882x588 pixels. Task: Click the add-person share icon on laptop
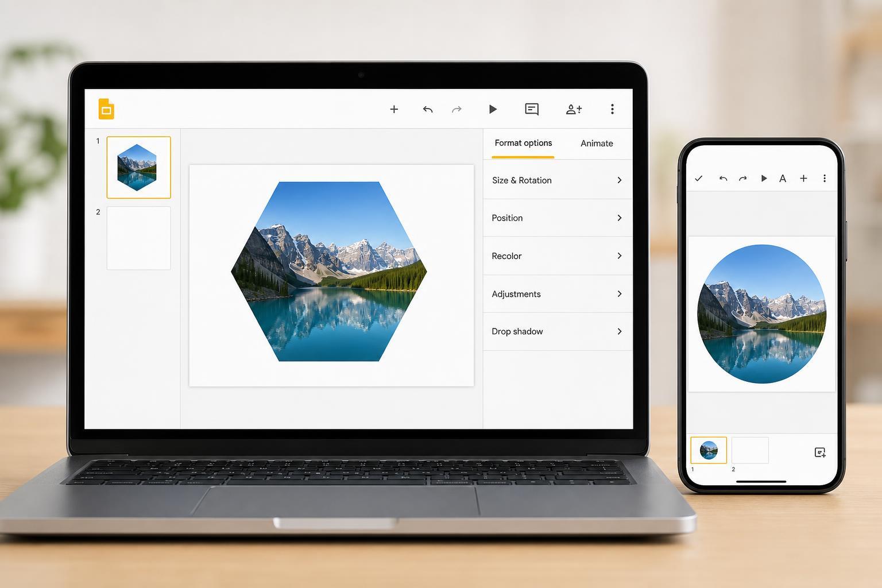(x=574, y=109)
